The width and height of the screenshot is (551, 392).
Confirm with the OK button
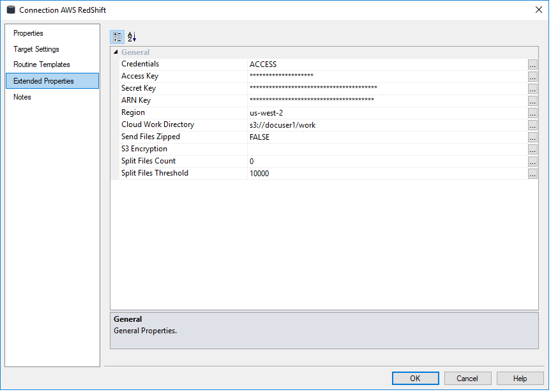click(x=416, y=379)
